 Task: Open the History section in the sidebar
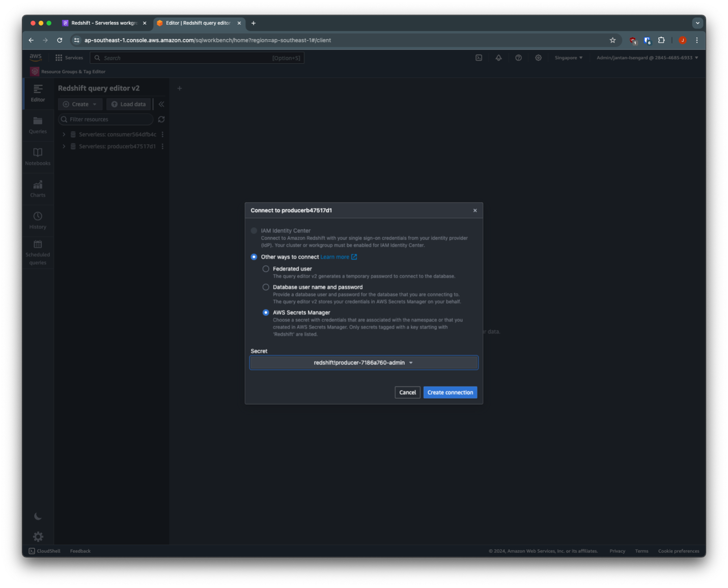point(38,220)
